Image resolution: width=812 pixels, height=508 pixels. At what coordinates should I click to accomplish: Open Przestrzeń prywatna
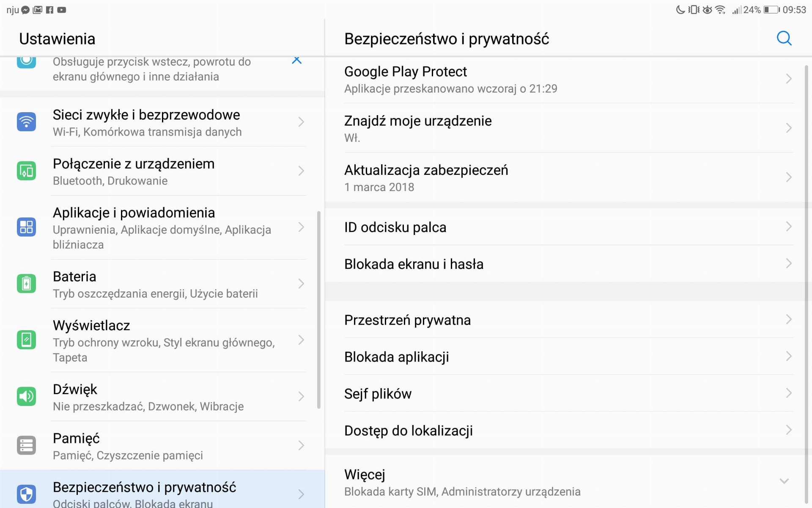(x=568, y=320)
